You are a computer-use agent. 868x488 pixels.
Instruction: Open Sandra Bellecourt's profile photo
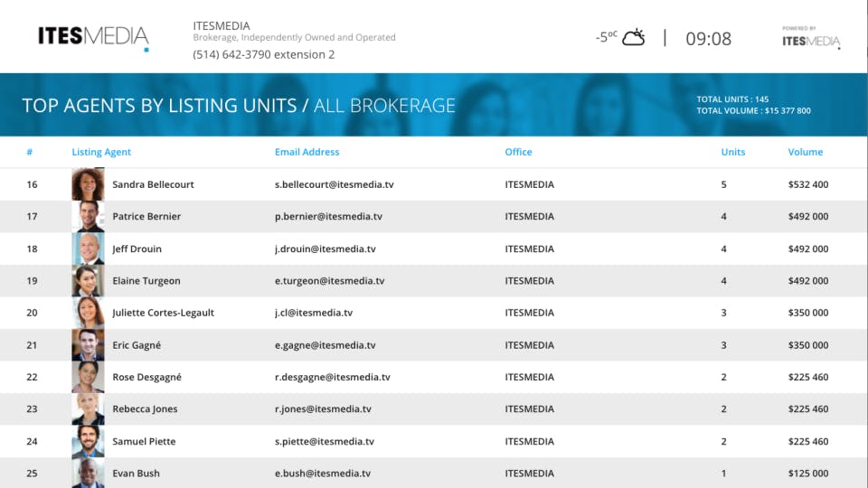point(88,184)
